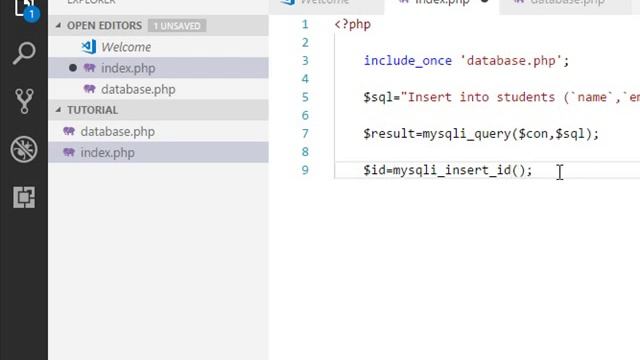
Task: Select Welcome in Open Editors
Action: click(x=158, y=47)
